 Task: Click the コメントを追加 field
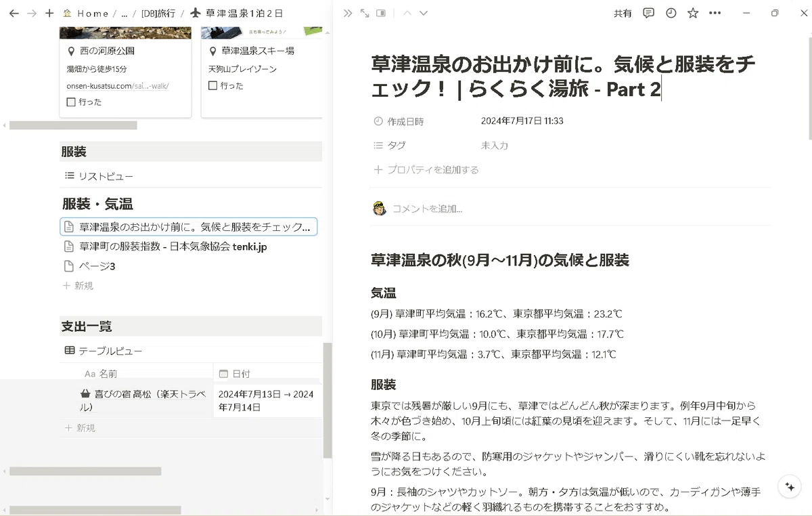427,209
